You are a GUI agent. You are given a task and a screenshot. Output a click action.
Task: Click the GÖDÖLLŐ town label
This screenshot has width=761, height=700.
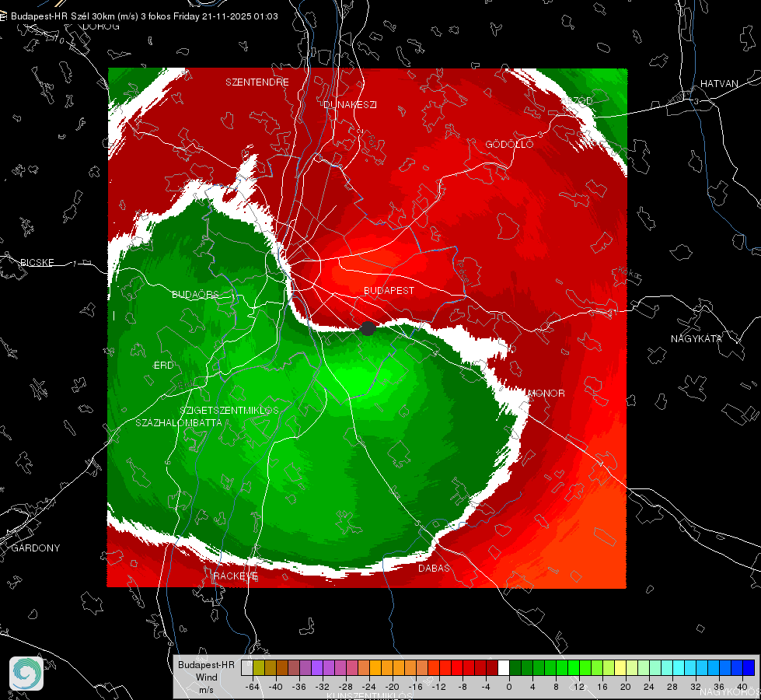[509, 144]
